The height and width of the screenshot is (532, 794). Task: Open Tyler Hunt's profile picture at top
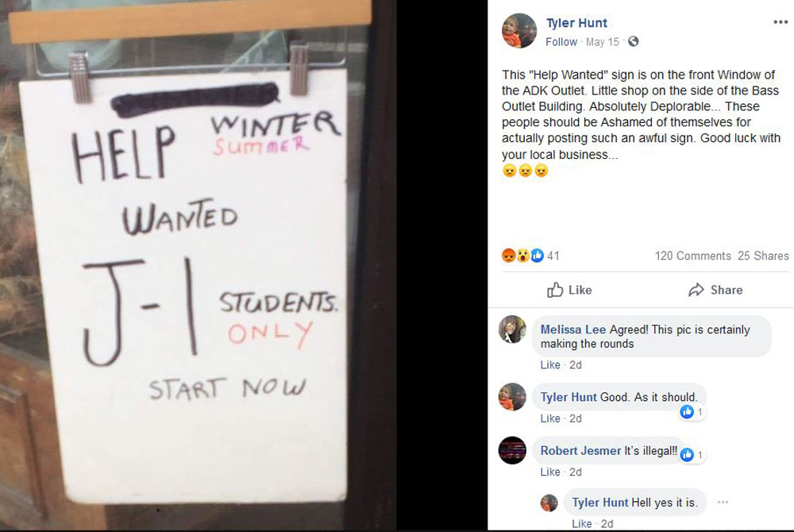coord(519,31)
